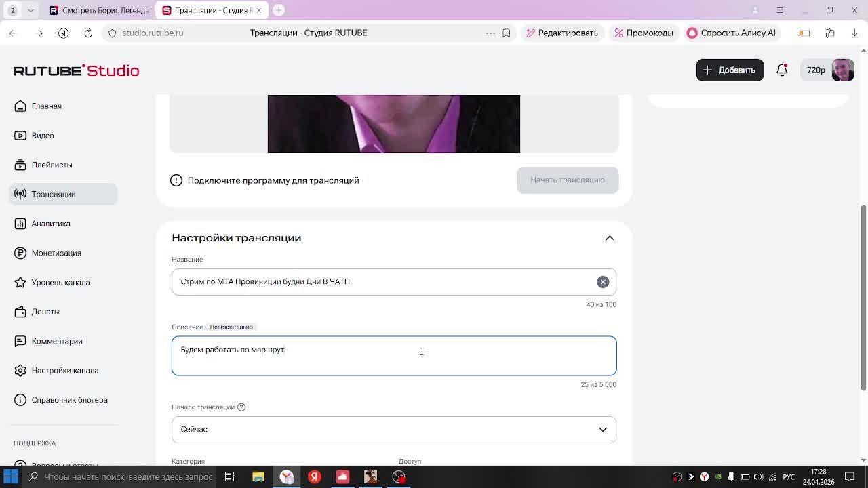Viewport: 868px width, 488px height.
Task: Open the Начало трансляции dropdown
Action: (394, 430)
